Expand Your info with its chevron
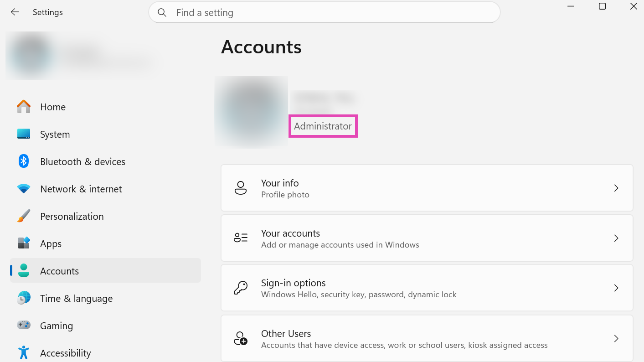644x362 pixels. click(616, 188)
